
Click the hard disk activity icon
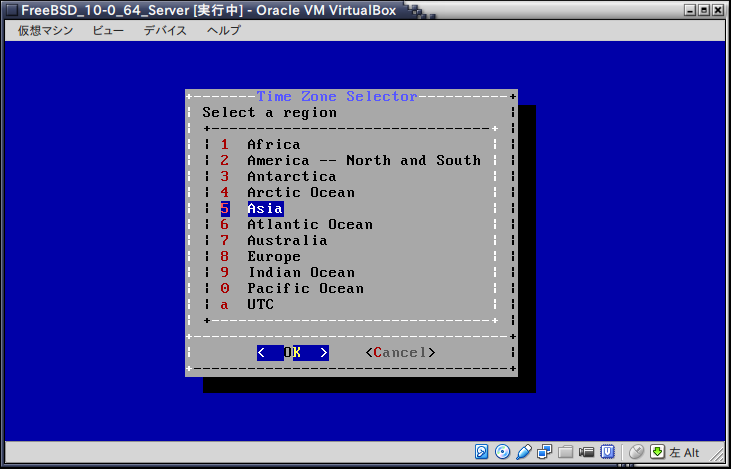coord(482,452)
